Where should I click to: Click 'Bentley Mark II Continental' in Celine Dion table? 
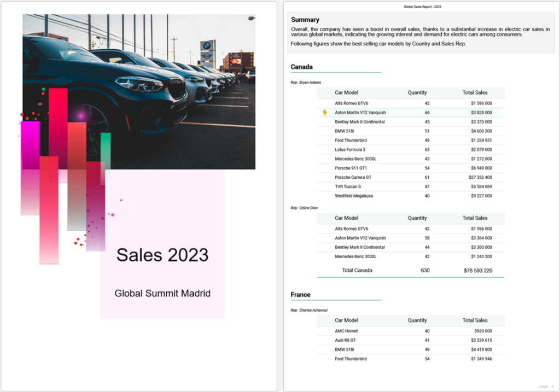coord(360,248)
